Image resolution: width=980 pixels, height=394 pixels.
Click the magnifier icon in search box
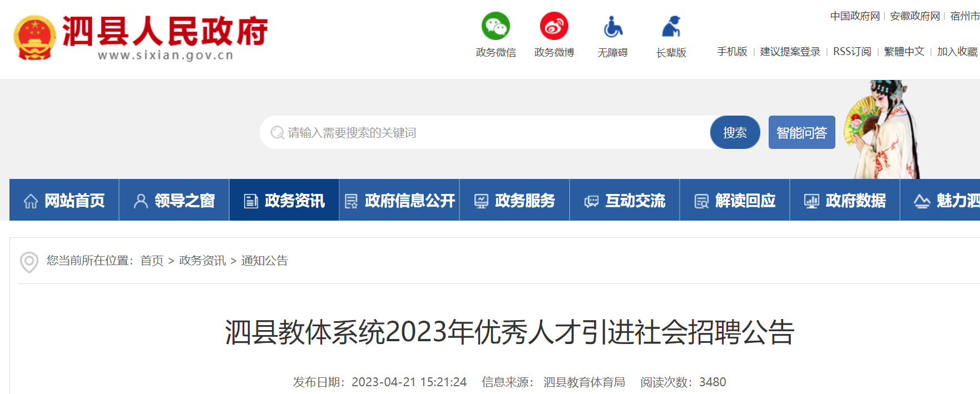(277, 133)
